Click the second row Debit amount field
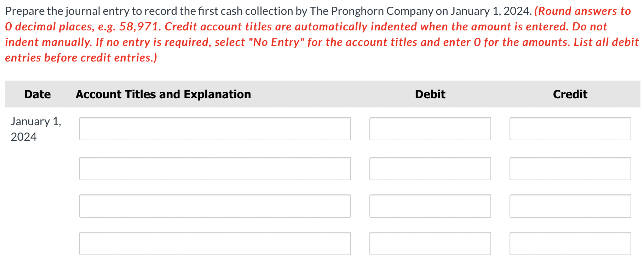Image resolution: width=644 pixels, height=275 pixels. coord(430,169)
